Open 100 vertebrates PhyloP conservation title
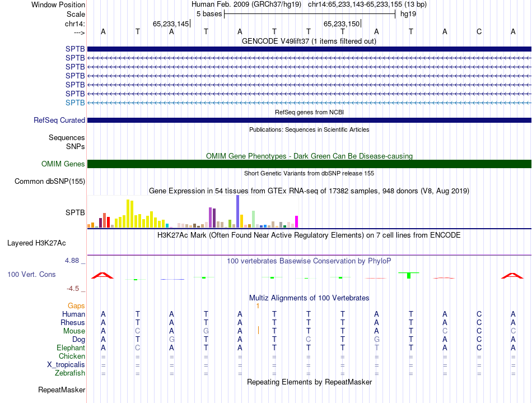The height and width of the screenshot is (403, 532). [309, 261]
